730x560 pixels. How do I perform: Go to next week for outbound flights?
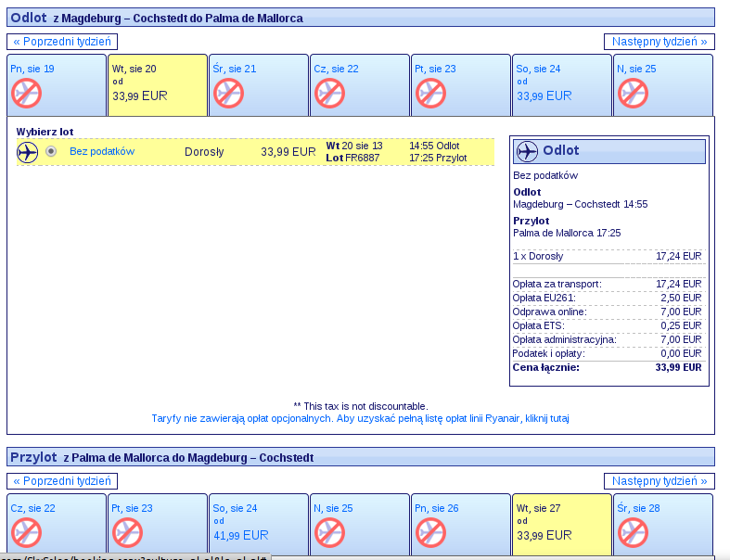(660, 42)
